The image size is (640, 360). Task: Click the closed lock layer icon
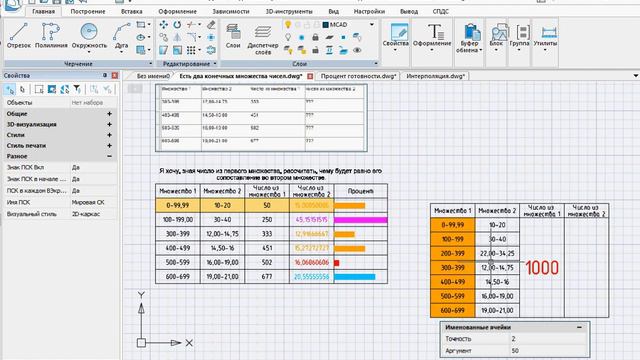(315, 38)
